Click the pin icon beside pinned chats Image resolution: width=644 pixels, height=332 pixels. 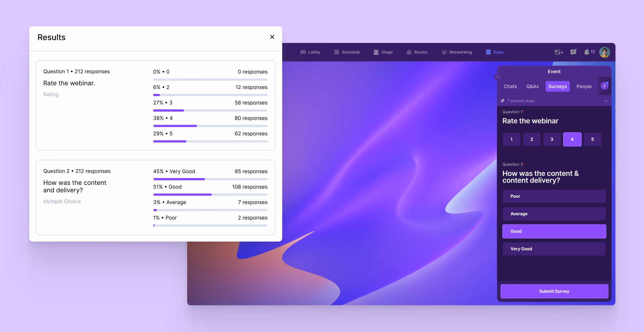pyautogui.click(x=503, y=101)
